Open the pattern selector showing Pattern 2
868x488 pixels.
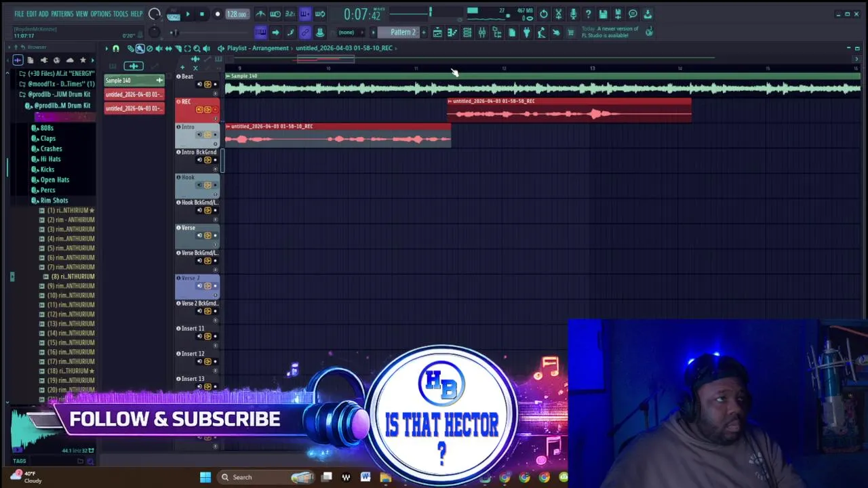pos(402,33)
